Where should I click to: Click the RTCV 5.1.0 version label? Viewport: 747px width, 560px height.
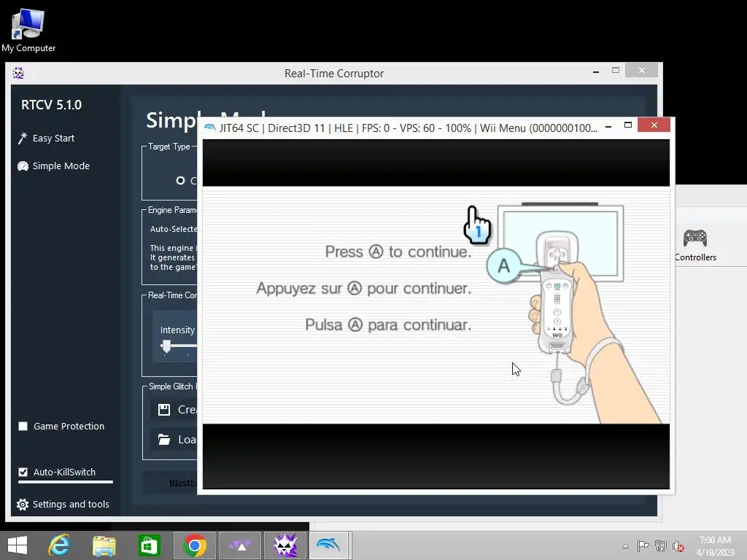(52, 105)
